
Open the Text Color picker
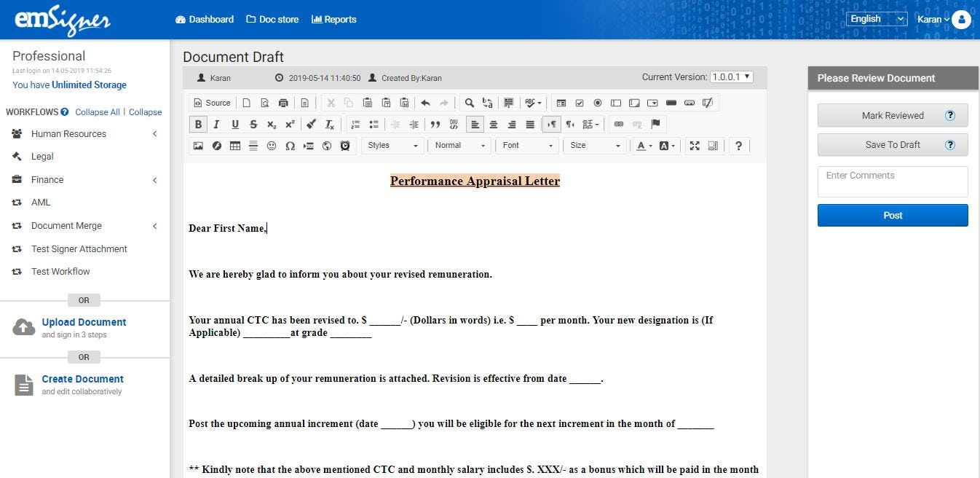point(641,146)
